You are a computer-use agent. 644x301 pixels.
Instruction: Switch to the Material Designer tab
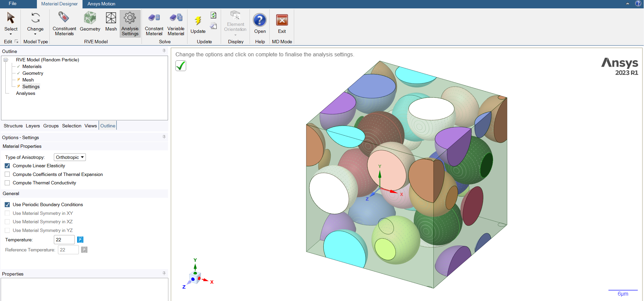(59, 4)
